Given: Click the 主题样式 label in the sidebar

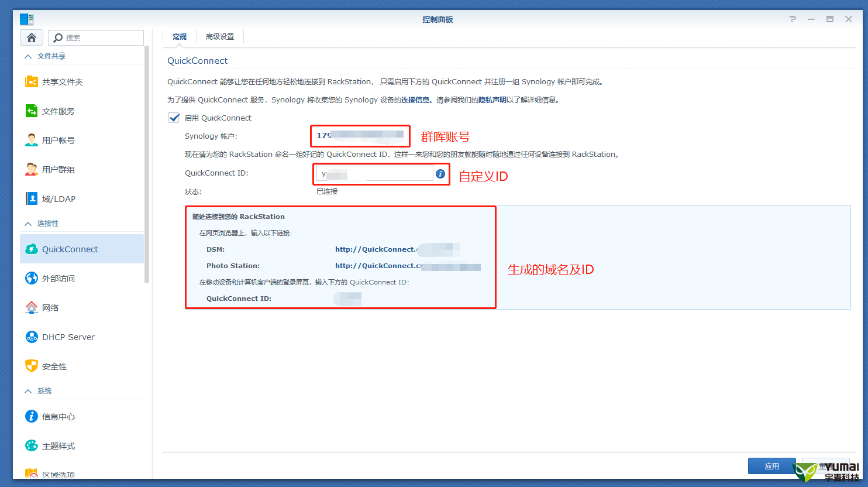Looking at the screenshot, I should coord(58,446).
